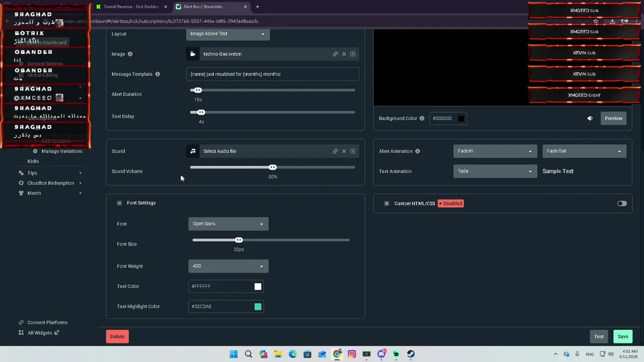Click info icon beside Background Color
Viewport: 644px width, 362px height.
pyautogui.click(x=422, y=118)
